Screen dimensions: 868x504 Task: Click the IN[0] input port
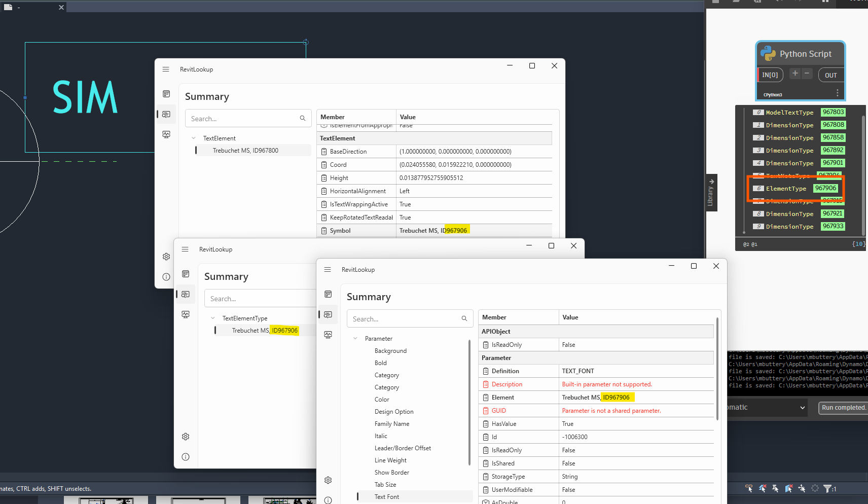point(770,75)
